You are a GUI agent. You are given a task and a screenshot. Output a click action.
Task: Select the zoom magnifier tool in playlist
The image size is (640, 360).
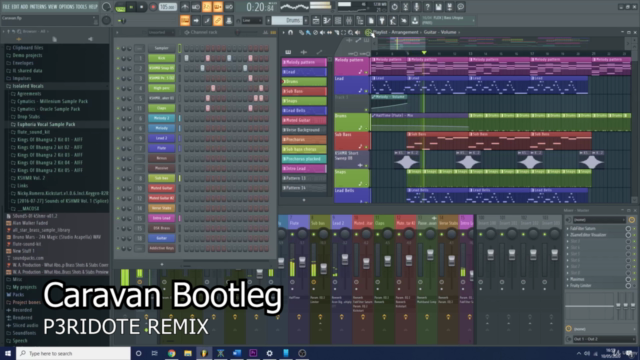pyautogui.click(x=350, y=32)
